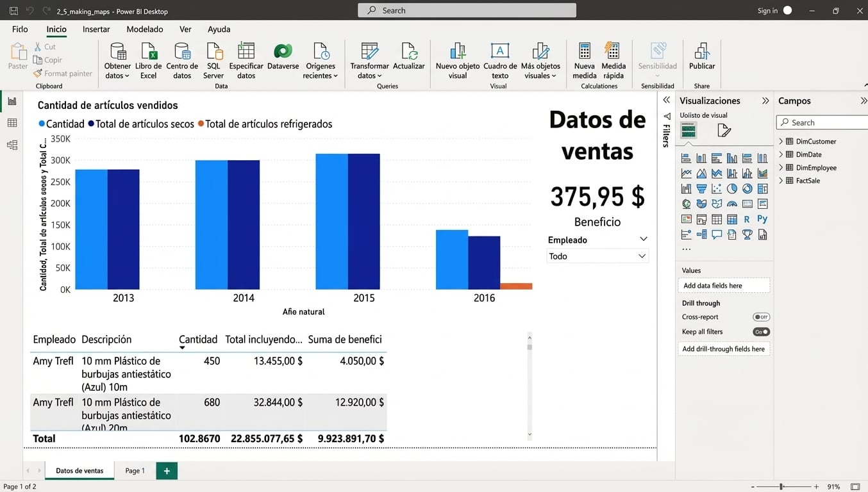
Task: Toggle the Cross-report switch
Action: pyautogui.click(x=761, y=317)
